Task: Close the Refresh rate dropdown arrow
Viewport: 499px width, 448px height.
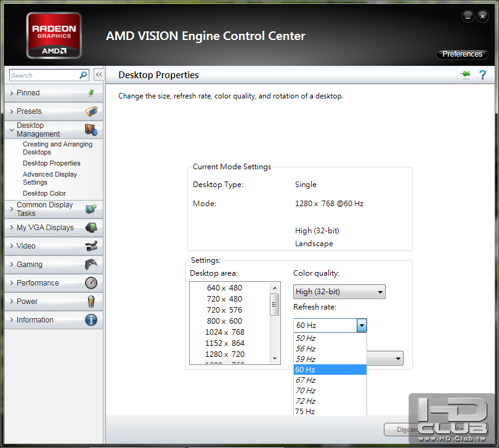Action: tap(362, 326)
